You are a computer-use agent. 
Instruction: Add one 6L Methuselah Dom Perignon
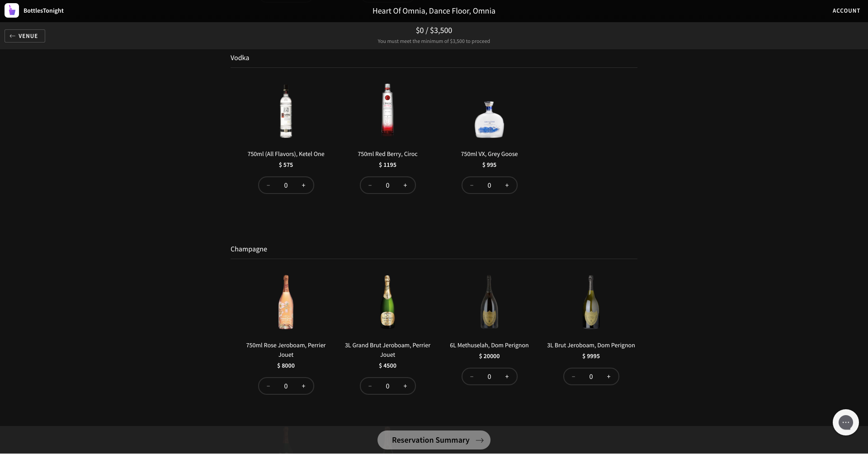pyautogui.click(x=507, y=376)
